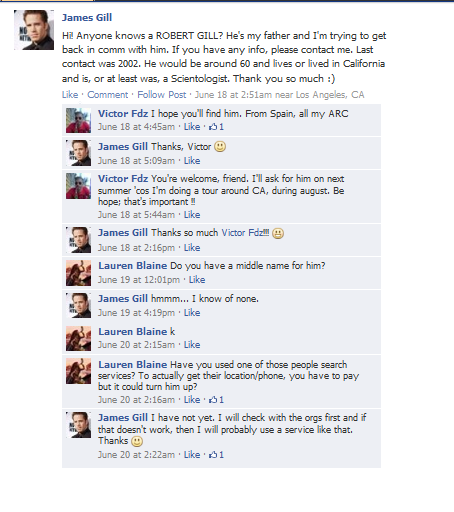Open James Gill's main post profile picture
454x512 pixels.
(x=34, y=30)
